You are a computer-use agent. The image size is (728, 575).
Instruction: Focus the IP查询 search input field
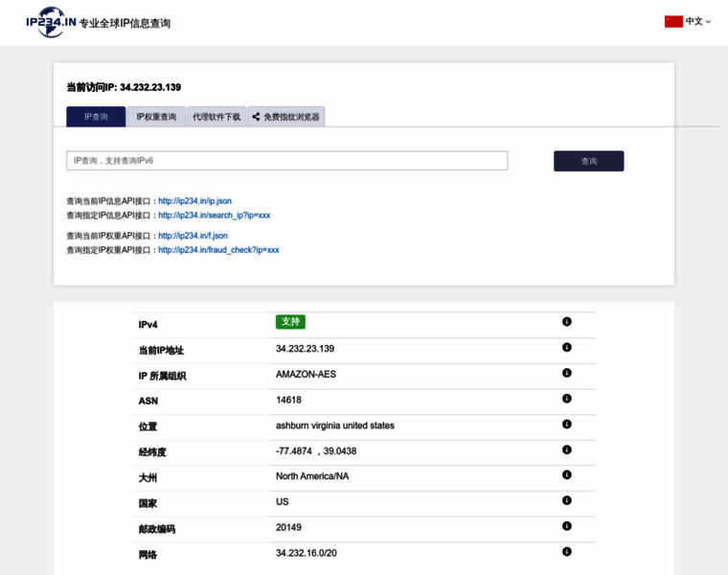[286, 161]
